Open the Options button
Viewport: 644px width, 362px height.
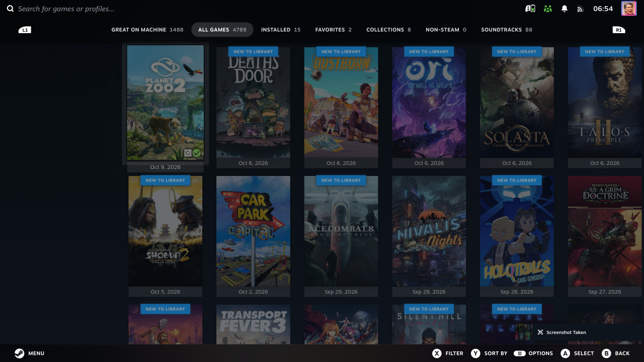(533, 353)
